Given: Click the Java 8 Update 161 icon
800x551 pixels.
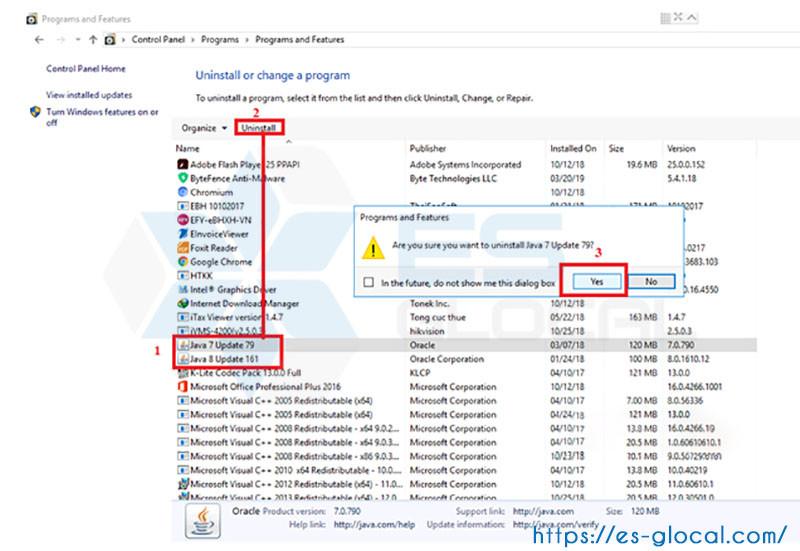Looking at the screenshot, I should tap(183, 359).
